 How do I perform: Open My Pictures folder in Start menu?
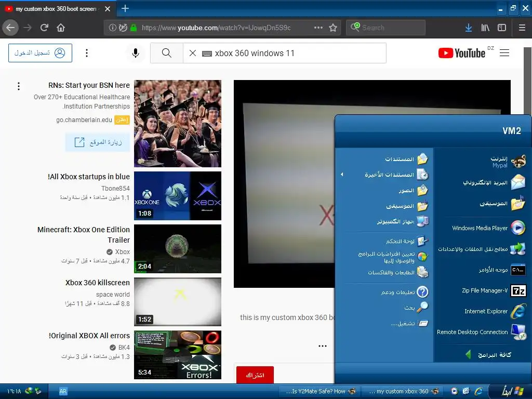(413, 190)
